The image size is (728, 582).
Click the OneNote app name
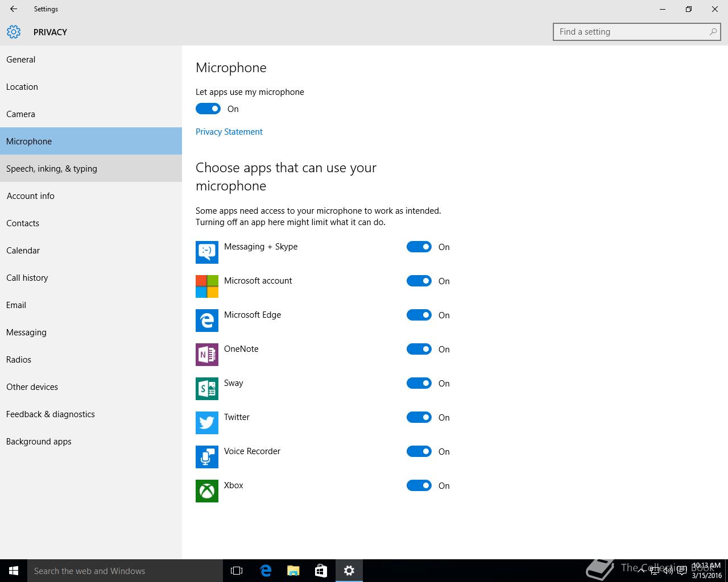tap(241, 349)
